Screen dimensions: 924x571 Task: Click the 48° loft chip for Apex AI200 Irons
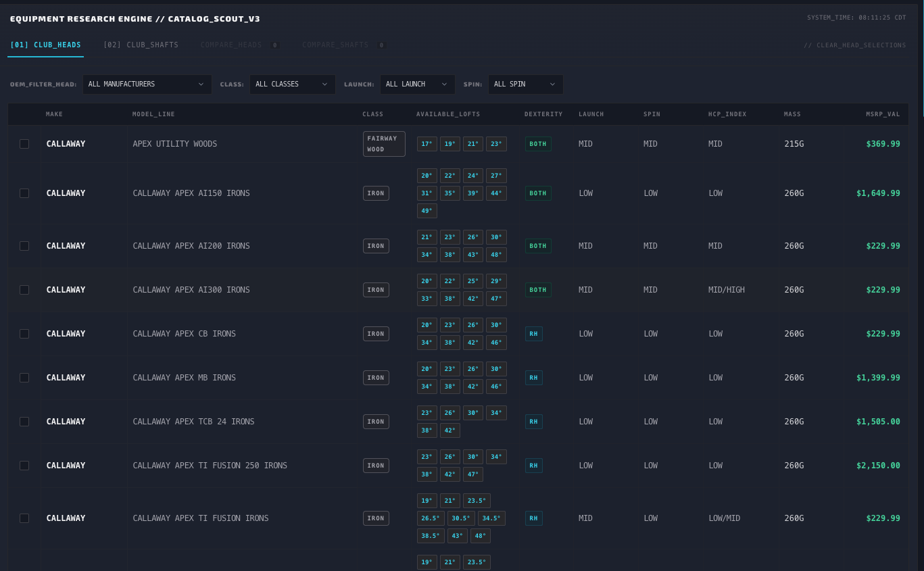[496, 255]
